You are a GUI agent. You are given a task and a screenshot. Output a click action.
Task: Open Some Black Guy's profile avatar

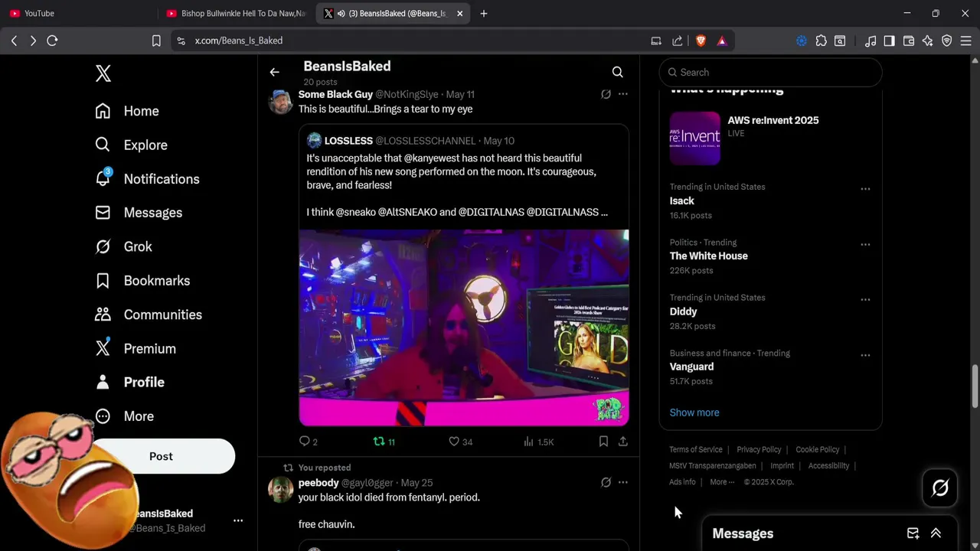tap(280, 101)
